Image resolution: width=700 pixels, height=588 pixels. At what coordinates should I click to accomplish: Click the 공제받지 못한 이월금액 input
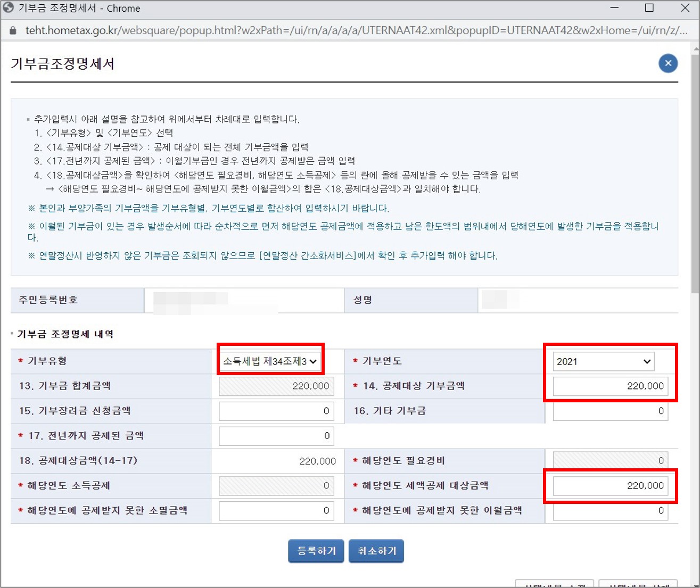point(611,510)
